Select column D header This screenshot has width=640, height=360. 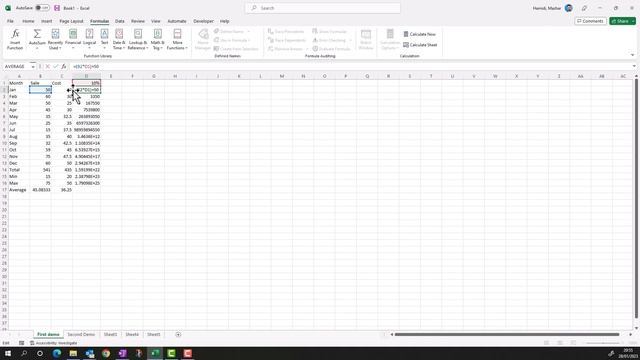tap(86, 76)
